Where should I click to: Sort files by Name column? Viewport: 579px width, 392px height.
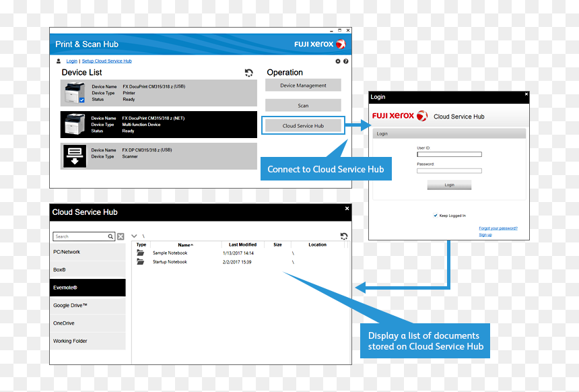[x=186, y=244]
